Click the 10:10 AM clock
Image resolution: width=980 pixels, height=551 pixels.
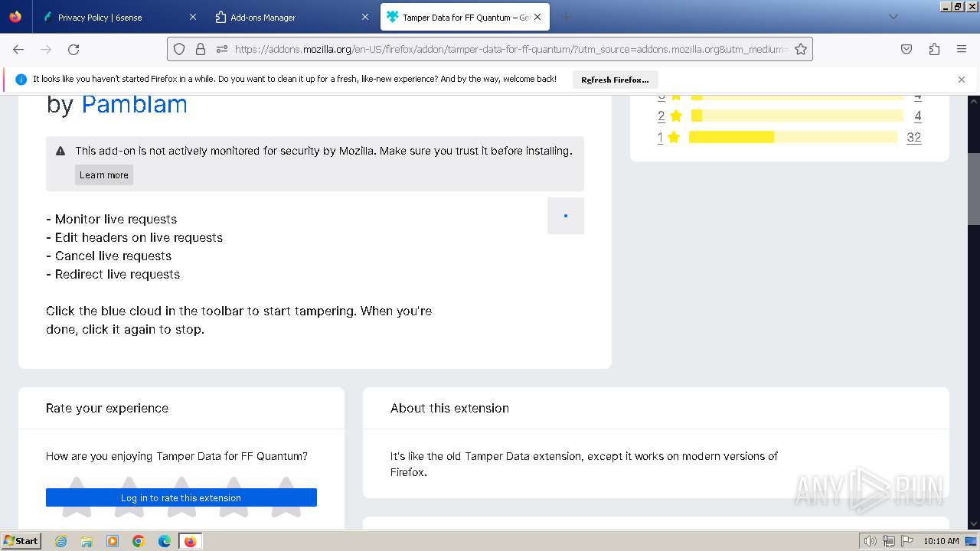(941, 541)
